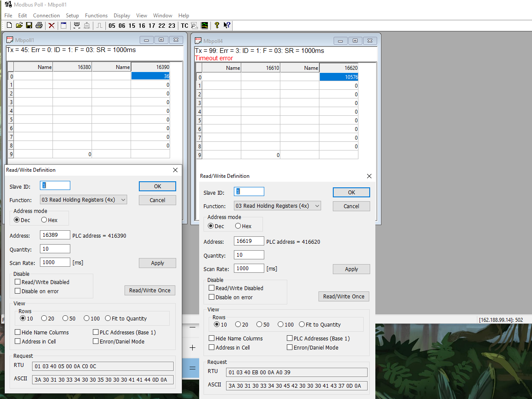Click the 05 write single coil toolbar button
The height and width of the screenshot is (399, 532).
tap(112, 26)
